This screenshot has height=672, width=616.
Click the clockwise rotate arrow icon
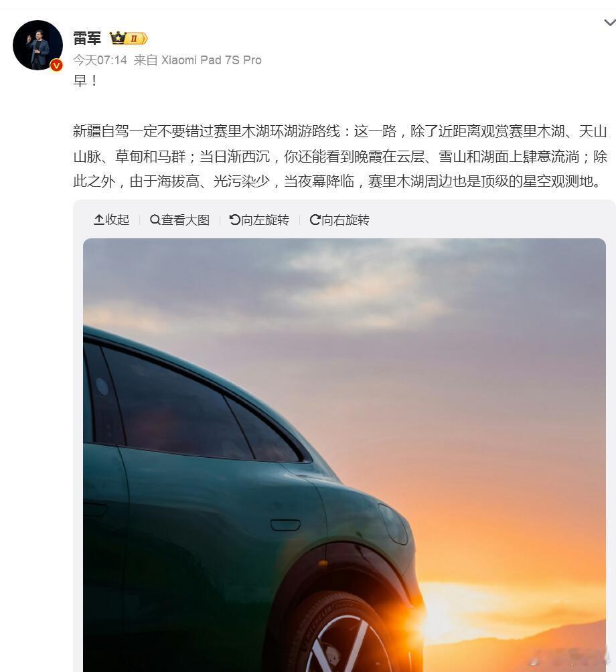[x=315, y=220]
